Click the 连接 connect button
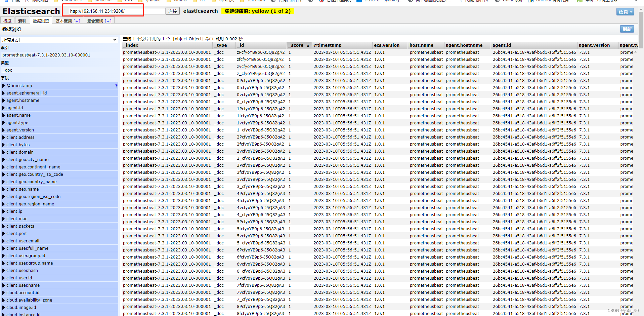The height and width of the screenshot is (316, 644). [173, 11]
